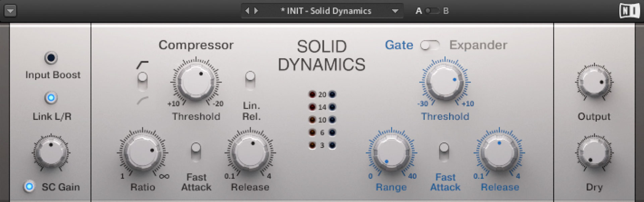
Task: Toggle the Lin. Rel. switch
Action: (x=250, y=80)
